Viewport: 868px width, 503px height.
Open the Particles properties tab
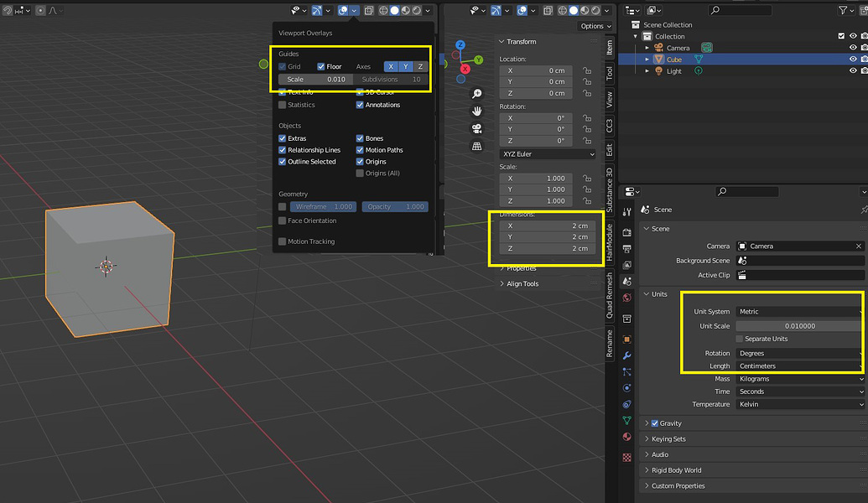click(626, 372)
